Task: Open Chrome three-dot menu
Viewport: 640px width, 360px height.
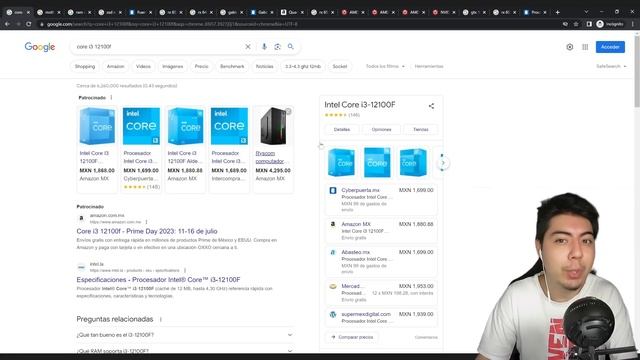Action: pyautogui.click(x=633, y=24)
